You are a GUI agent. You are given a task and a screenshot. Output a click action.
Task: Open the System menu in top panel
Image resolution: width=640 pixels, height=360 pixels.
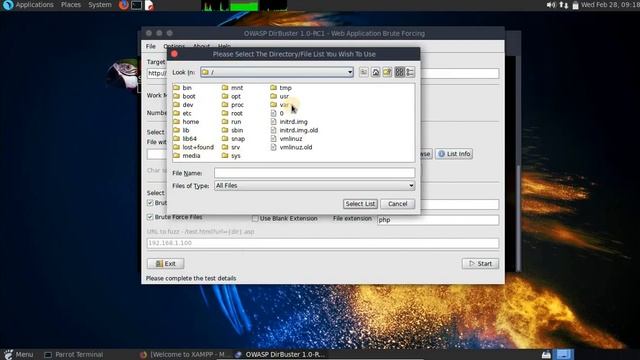100,5
